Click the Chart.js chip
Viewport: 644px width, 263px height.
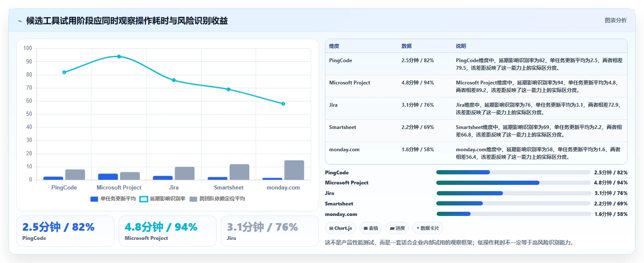click(x=340, y=228)
